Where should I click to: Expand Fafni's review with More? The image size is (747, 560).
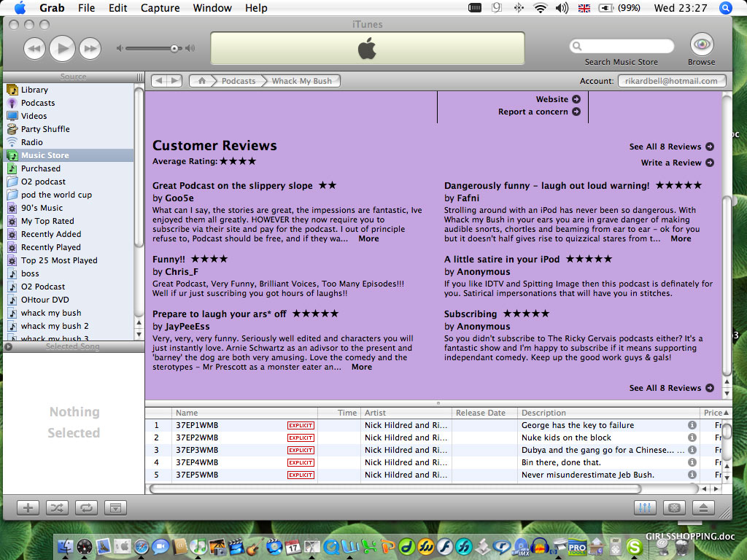click(x=681, y=238)
